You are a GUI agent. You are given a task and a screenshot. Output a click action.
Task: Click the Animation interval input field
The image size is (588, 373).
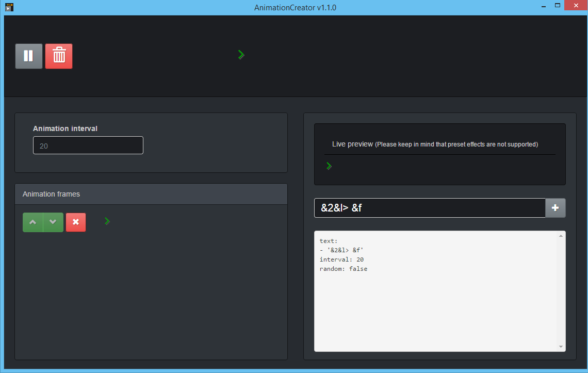[x=88, y=145]
